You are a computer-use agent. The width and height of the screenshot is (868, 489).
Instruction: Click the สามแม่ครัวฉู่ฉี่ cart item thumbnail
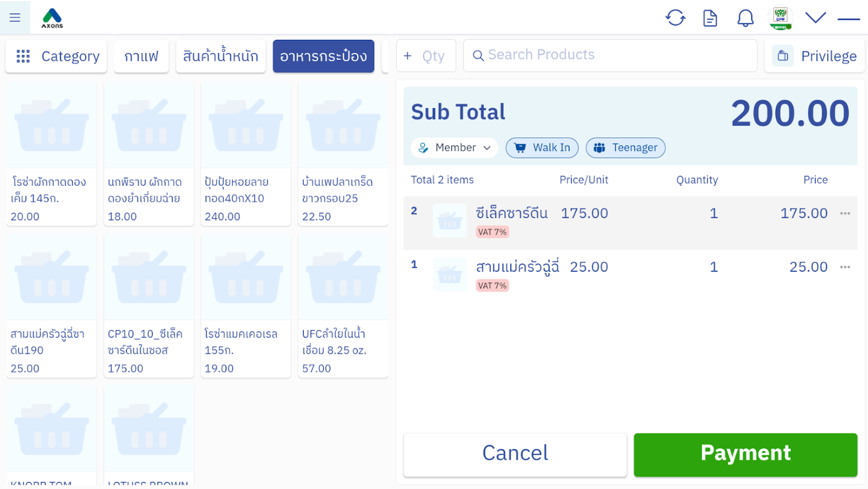pyautogui.click(x=450, y=274)
